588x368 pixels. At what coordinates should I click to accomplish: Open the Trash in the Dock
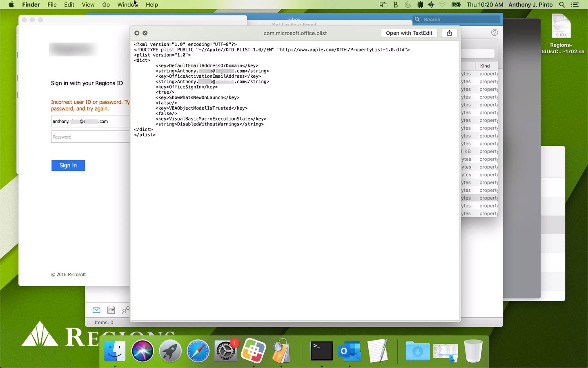[x=473, y=351]
